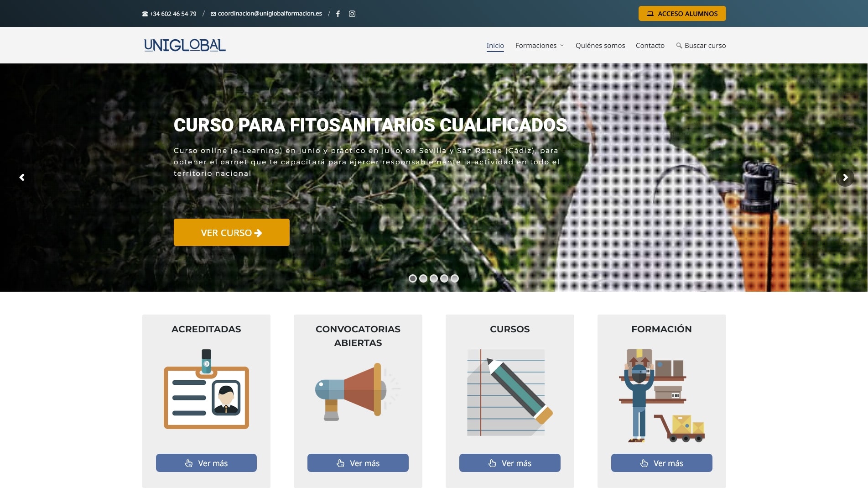
Task: Select the third slider pagination dot
Action: coord(433,278)
